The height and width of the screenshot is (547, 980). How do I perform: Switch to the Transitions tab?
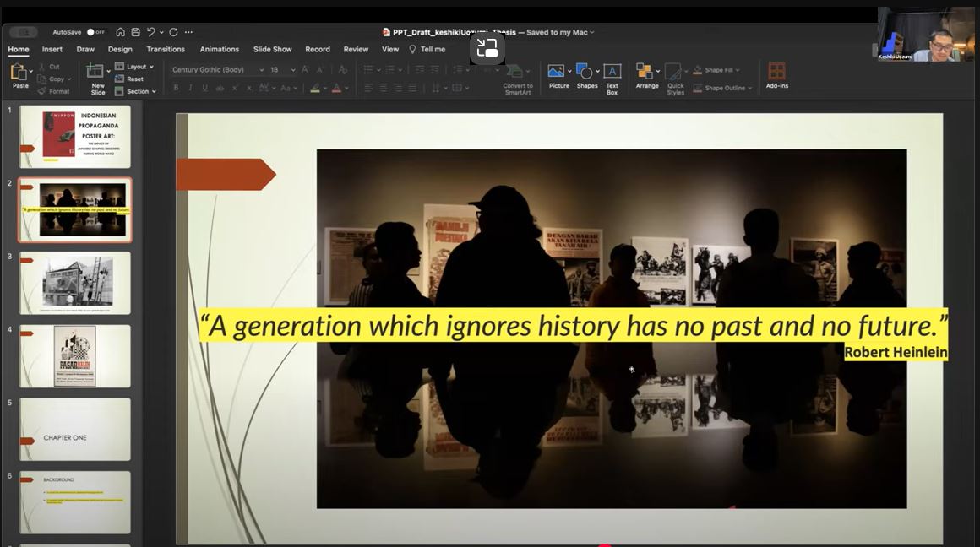[166, 50]
